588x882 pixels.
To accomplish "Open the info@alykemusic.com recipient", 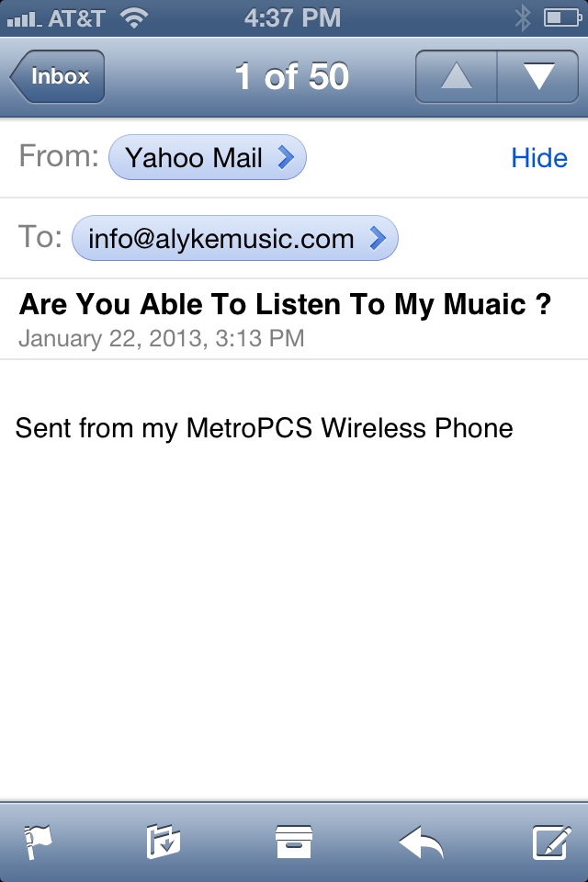I will (235, 239).
